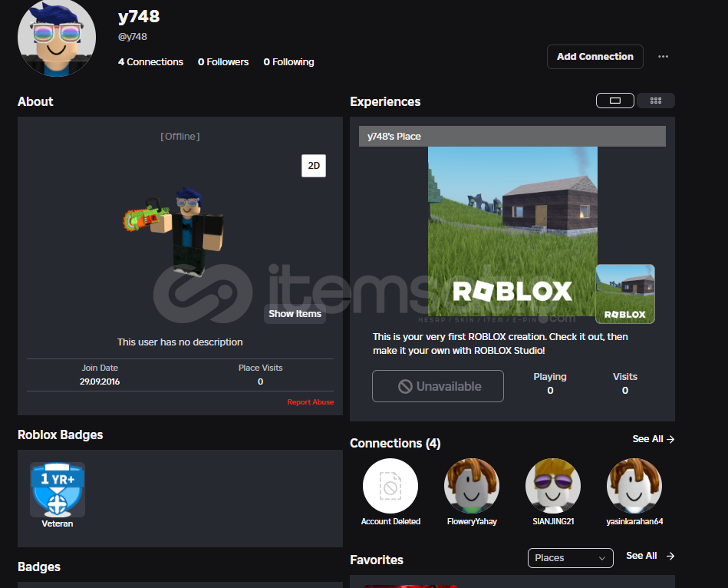The image size is (728, 588).
Task: Click the yasinkarahan64 username label
Action: pyautogui.click(x=634, y=521)
